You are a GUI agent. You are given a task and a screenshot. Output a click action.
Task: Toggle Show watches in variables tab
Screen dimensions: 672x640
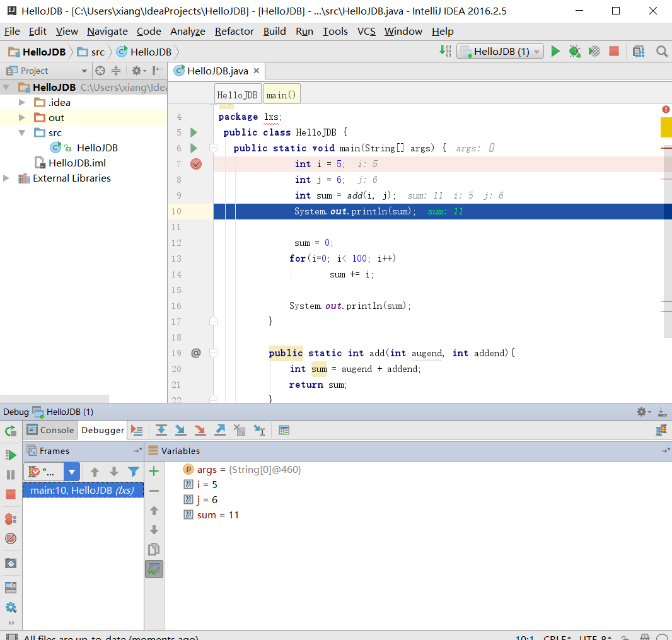154,569
